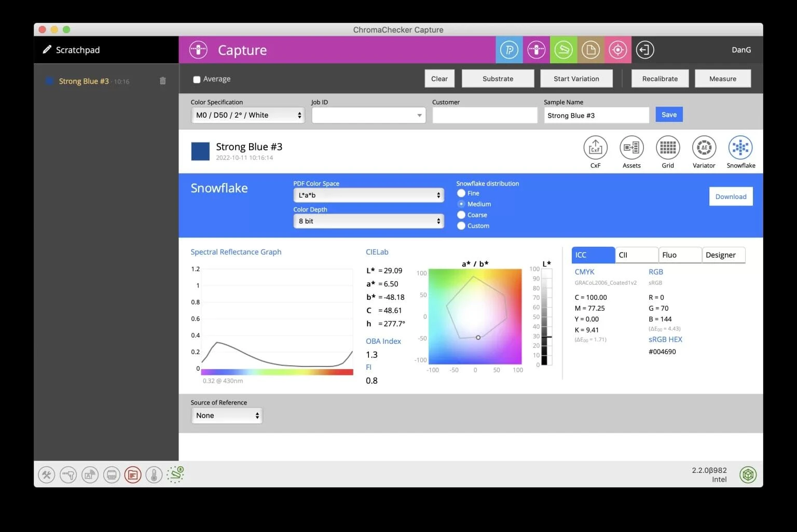Click the green dotted scanner icon

175,474
